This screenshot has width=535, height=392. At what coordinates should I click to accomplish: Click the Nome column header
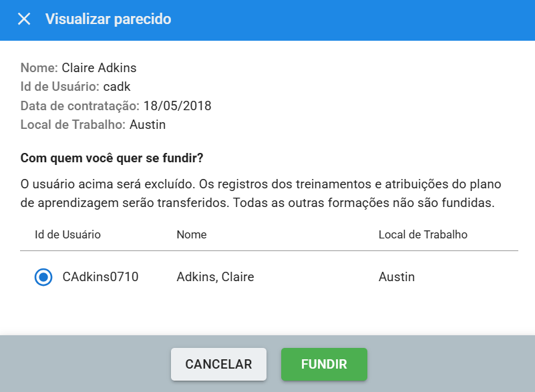tap(191, 234)
